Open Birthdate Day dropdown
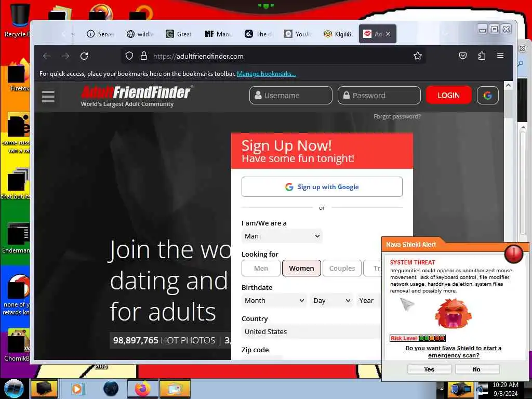 [331, 301]
